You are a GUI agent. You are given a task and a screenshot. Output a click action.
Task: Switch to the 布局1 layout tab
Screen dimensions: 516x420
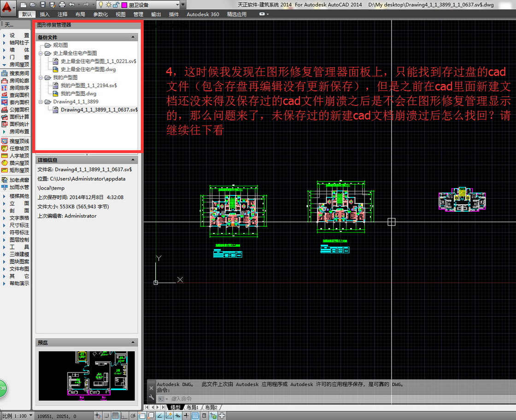(x=193, y=408)
